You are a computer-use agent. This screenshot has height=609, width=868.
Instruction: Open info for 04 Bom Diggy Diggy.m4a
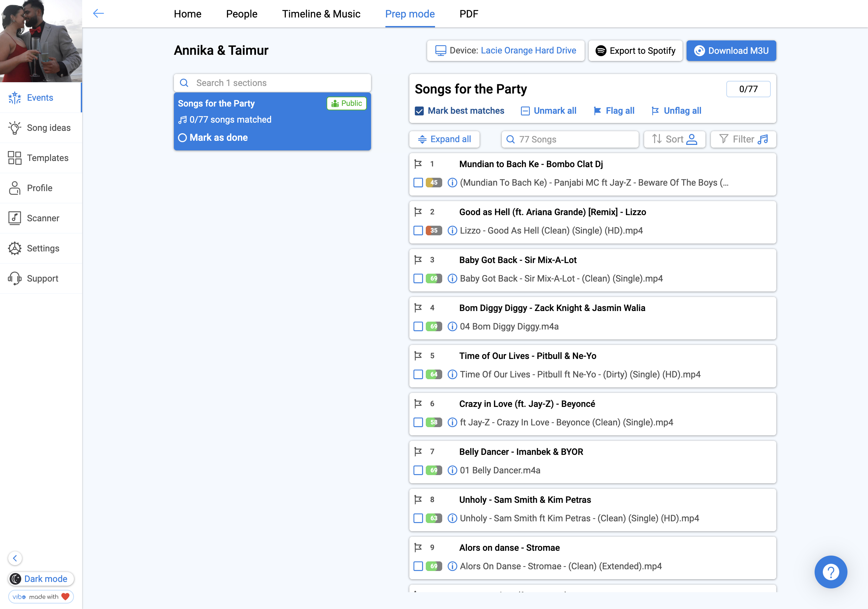[452, 326]
